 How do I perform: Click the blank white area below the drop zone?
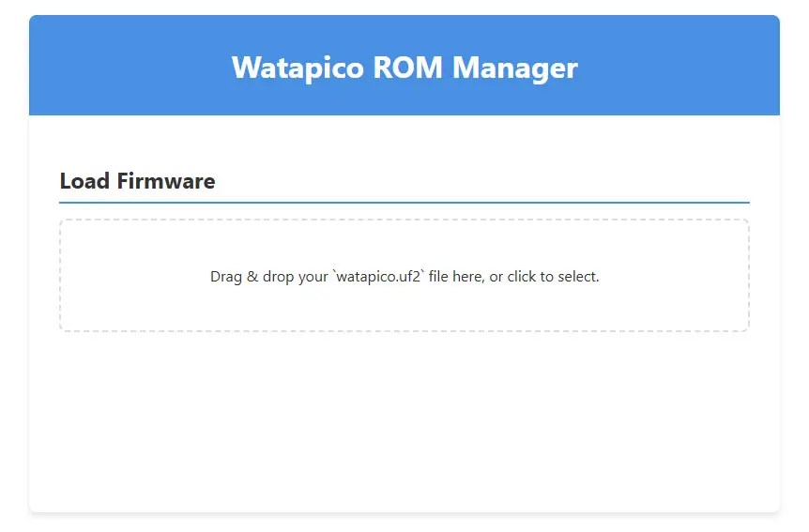pos(404,422)
